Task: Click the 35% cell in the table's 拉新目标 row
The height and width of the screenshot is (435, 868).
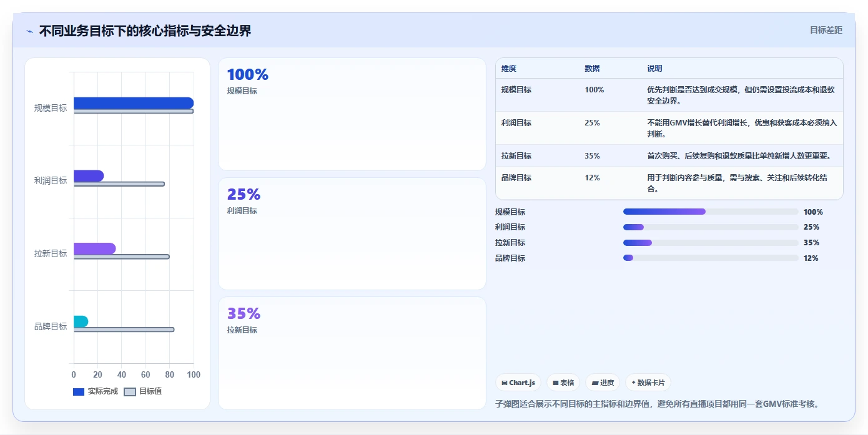Action: (592, 156)
